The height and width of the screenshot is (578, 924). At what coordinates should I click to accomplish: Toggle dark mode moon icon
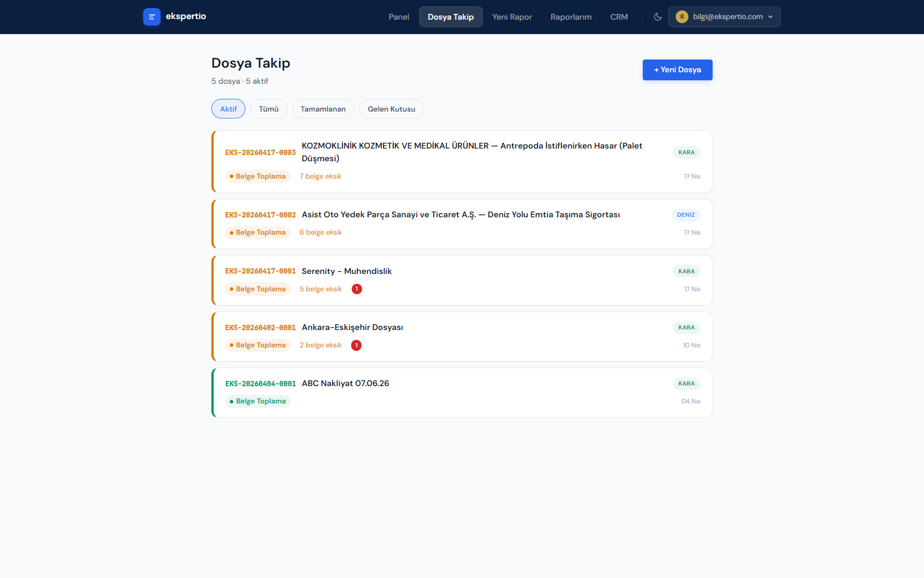657,17
